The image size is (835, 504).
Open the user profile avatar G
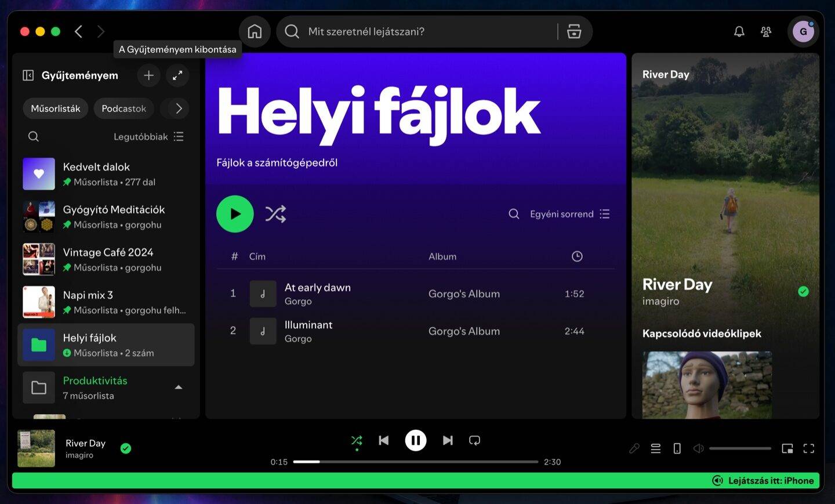(x=803, y=31)
